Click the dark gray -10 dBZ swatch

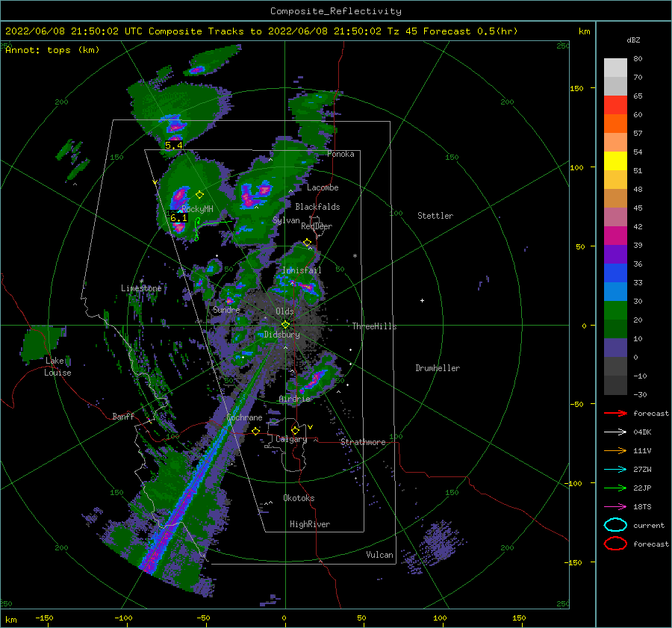(x=615, y=385)
